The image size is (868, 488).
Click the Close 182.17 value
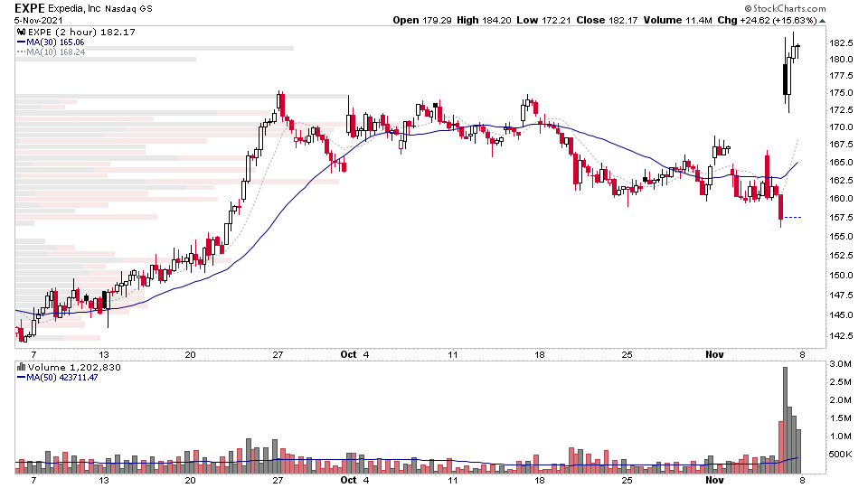tap(607, 20)
